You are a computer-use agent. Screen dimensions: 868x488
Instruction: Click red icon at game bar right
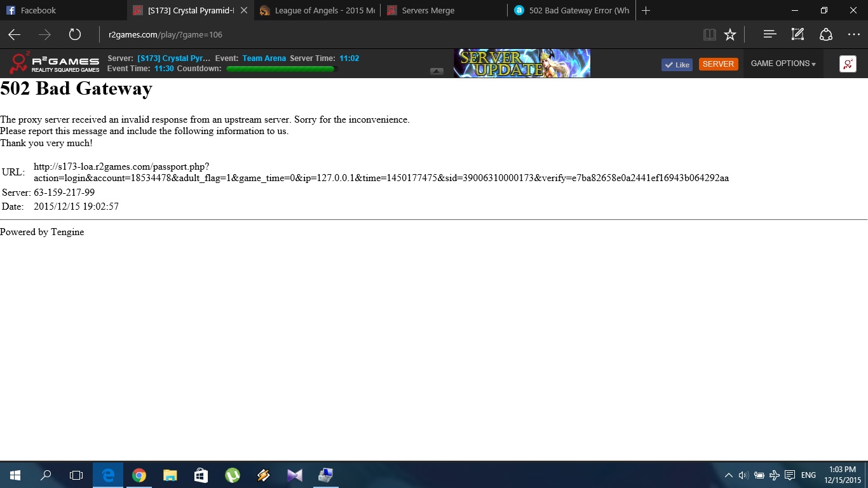click(848, 64)
